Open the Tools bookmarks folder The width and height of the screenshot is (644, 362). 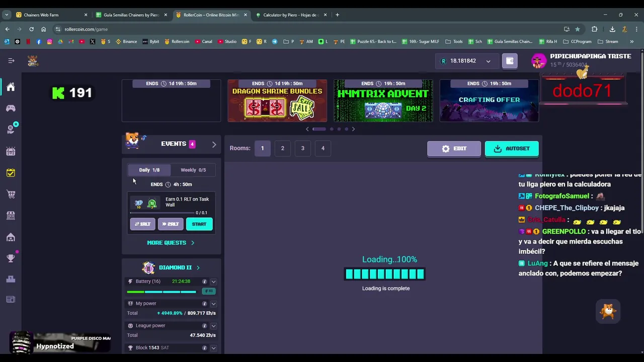pos(454,42)
